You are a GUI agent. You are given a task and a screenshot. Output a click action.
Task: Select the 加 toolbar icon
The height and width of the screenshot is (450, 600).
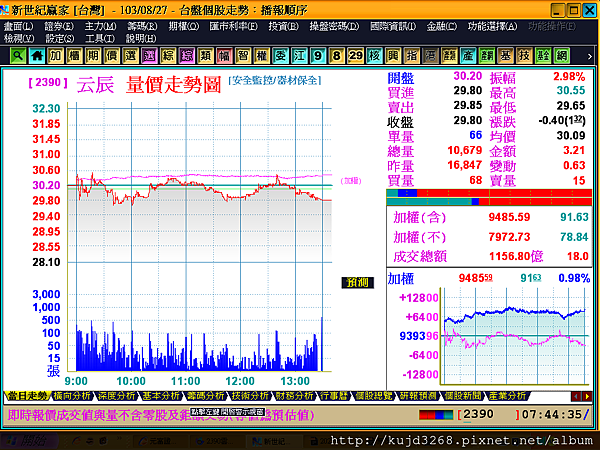(x=55, y=56)
